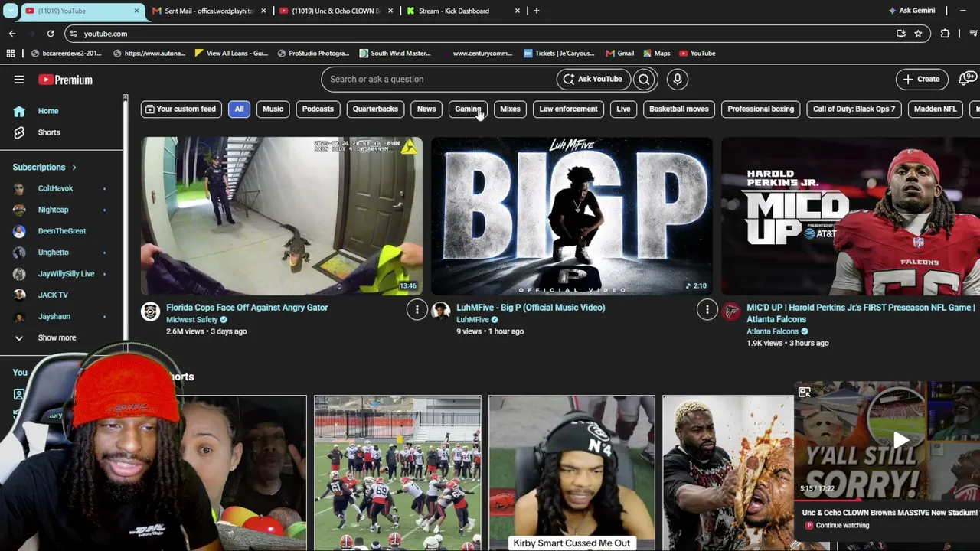This screenshot has width=980, height=551.
Task: Select the Your custom feed chip
Action: 181,109
